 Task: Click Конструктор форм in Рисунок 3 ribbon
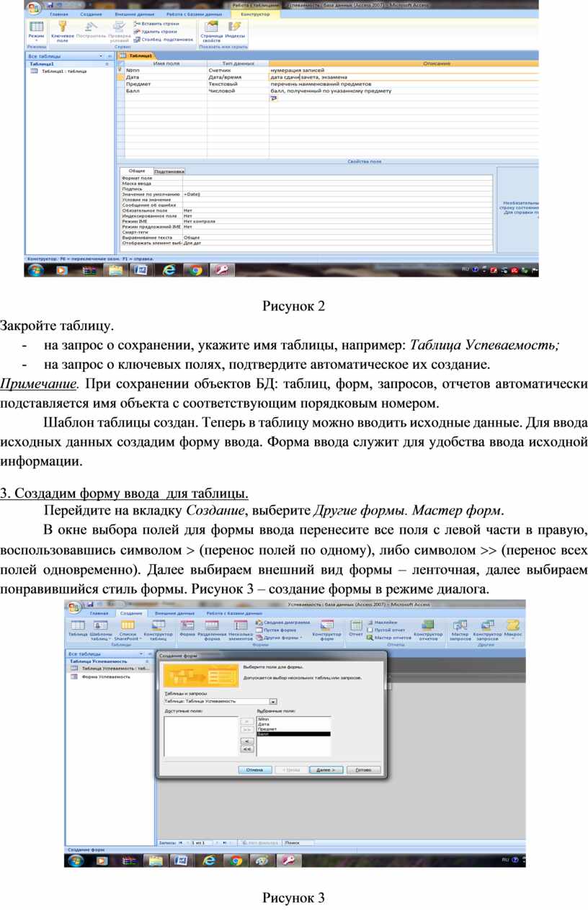coord(327,630)
